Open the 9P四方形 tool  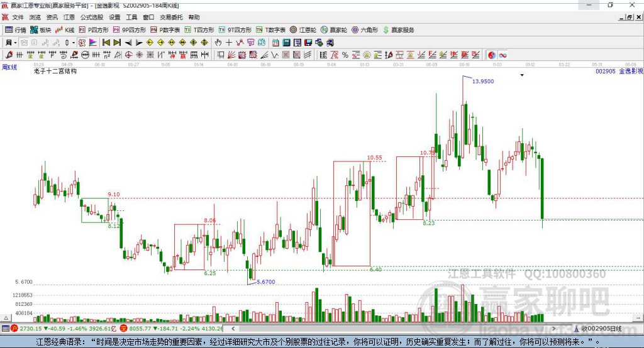(x=130, y=30)
